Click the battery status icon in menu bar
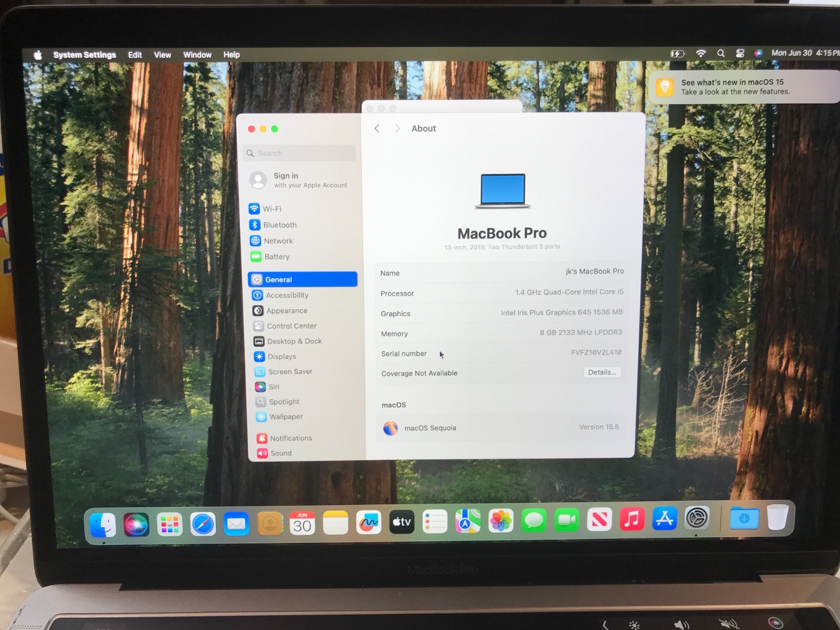840x630 pixels. pyautogui.click(x=677, y=54)
